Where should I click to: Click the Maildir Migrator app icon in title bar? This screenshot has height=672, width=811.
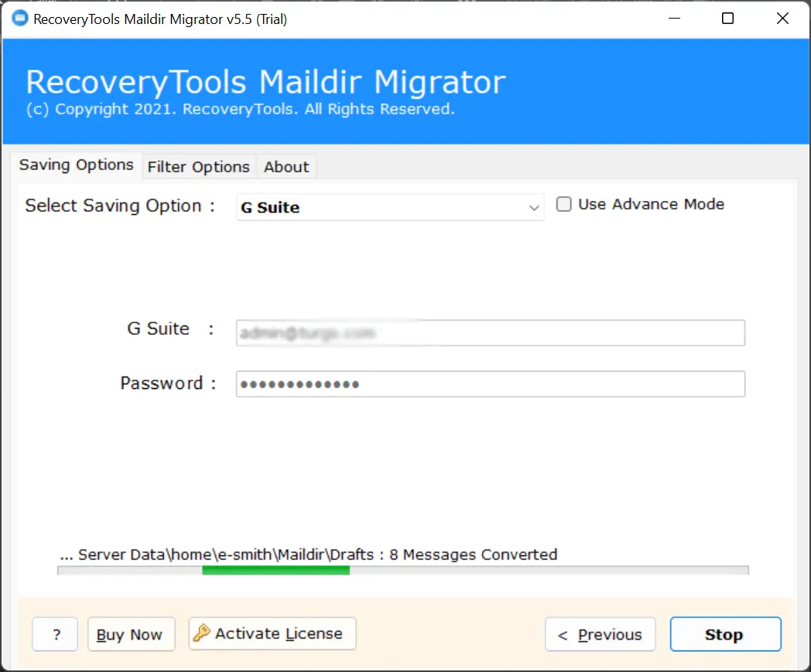coord(19,19)
